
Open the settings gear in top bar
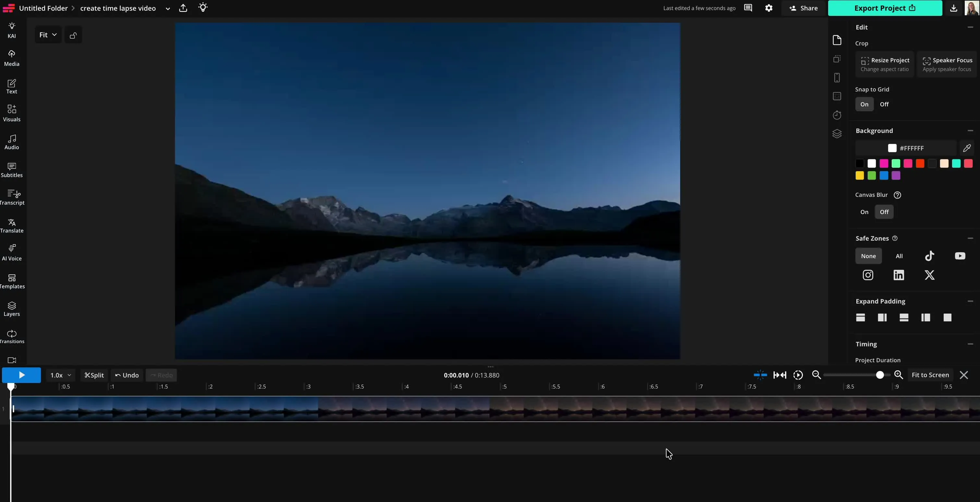[769, 8]
